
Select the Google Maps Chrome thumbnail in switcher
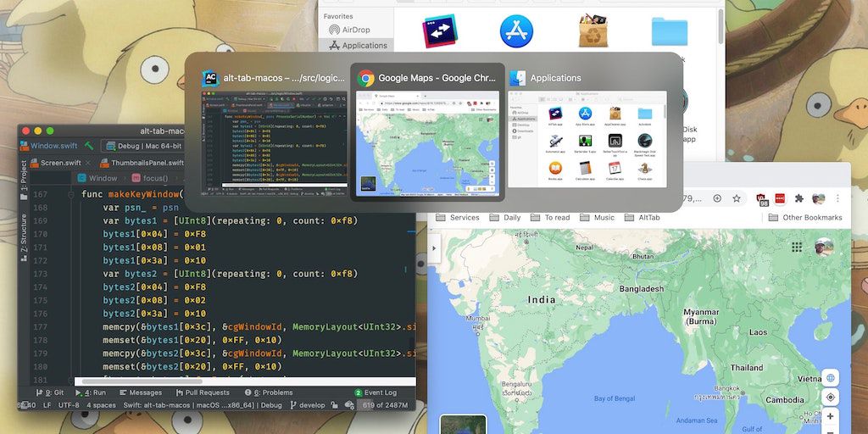pyautogui.click(x=427, y=143)
